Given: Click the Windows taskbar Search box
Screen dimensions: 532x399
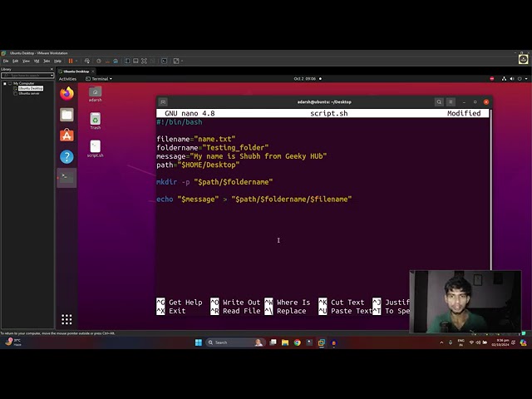Looking at the screenshot, I should tap(234, 342).
